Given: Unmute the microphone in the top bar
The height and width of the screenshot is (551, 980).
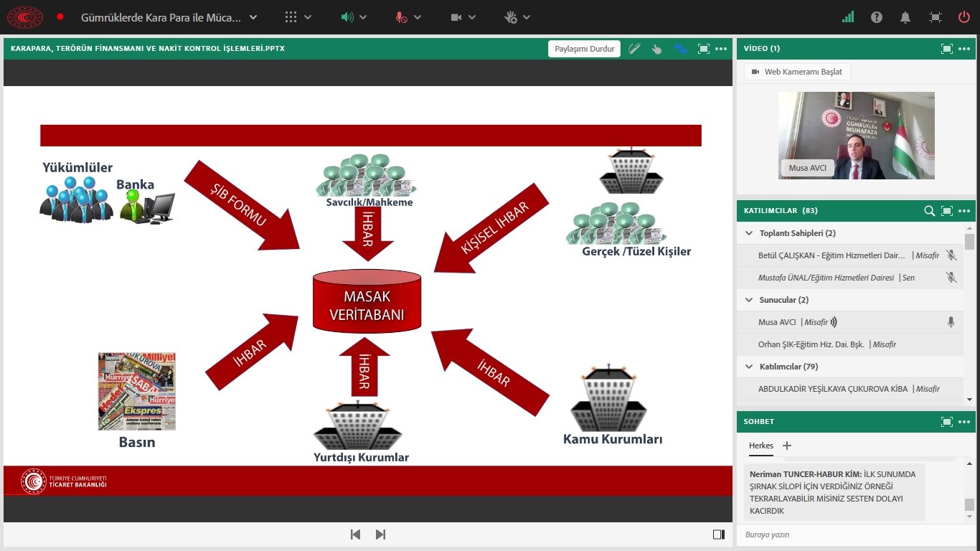Looking at the screenshot, I should click(x=402, y=17).
